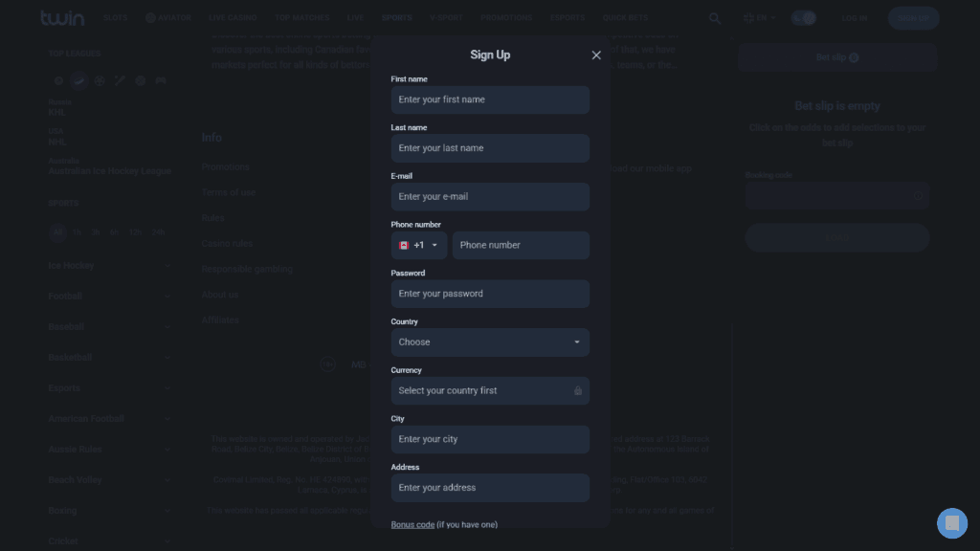Select the ice hockey filter icon under Top Leagues
The image size is (980, 551).
[79, 80]
